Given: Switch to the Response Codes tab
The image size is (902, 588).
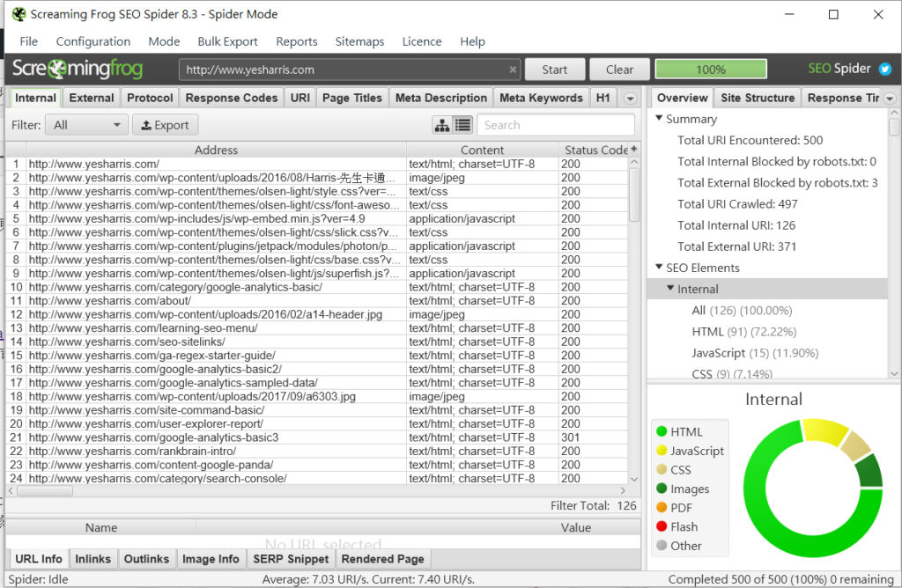Looking at the screenshot, I should [x=232, y=98].
